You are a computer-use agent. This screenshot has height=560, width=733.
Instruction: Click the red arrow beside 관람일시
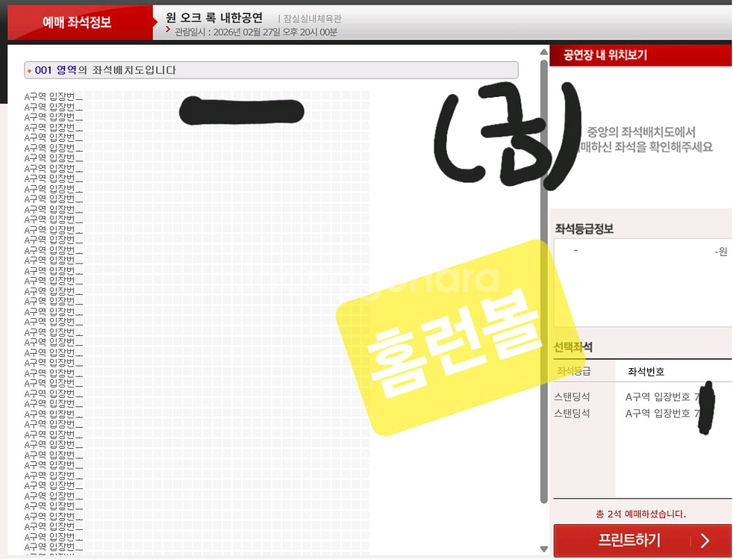point(168,31)
